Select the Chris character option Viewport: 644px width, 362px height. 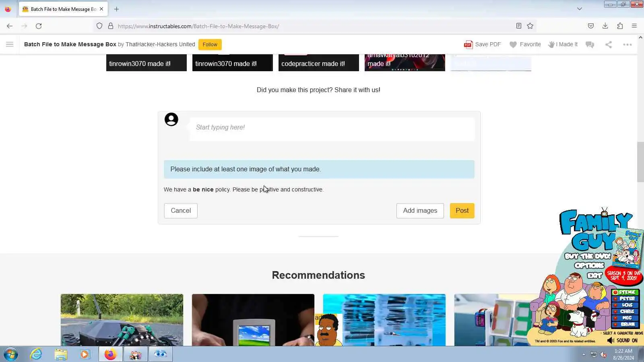click(x=625, y=312)
